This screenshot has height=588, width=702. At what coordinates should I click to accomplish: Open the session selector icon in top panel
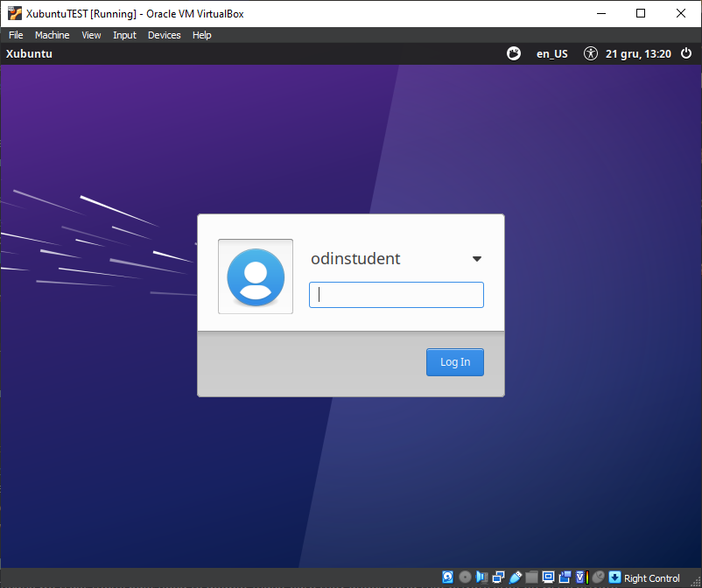click(514, 53)
